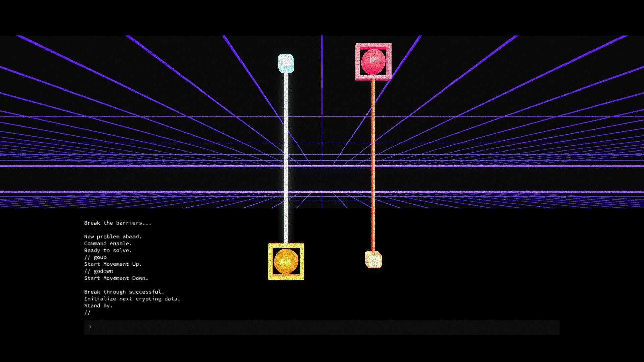Image resolution: width=644 pixels, height=362 pixels.
Task: Click the '// godown' command line
Action: coord(98,271)
